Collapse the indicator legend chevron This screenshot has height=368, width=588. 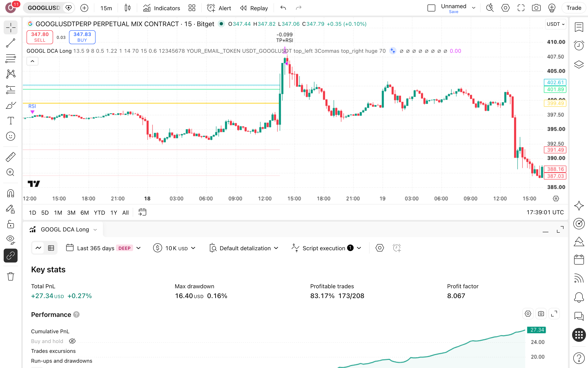[x=32, y=61]
